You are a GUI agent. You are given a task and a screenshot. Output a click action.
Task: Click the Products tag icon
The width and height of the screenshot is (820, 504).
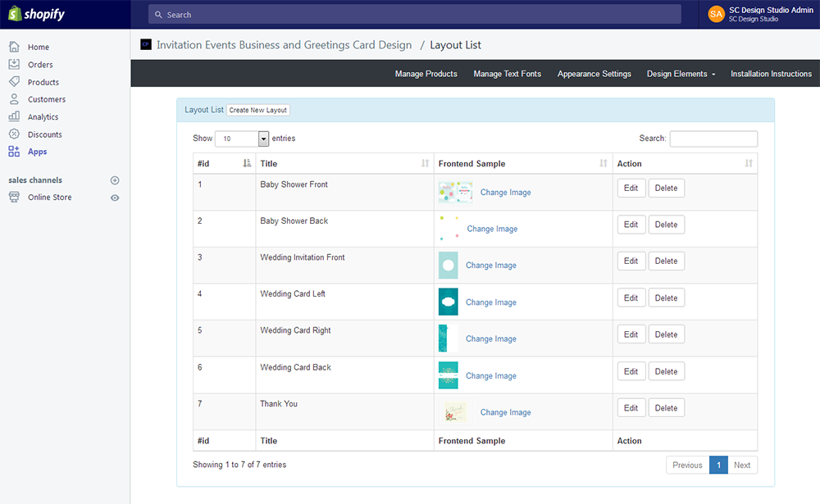pos(14,82)
